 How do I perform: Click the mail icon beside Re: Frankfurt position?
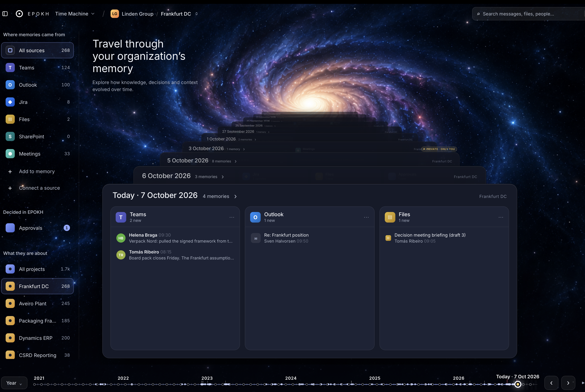256,238
